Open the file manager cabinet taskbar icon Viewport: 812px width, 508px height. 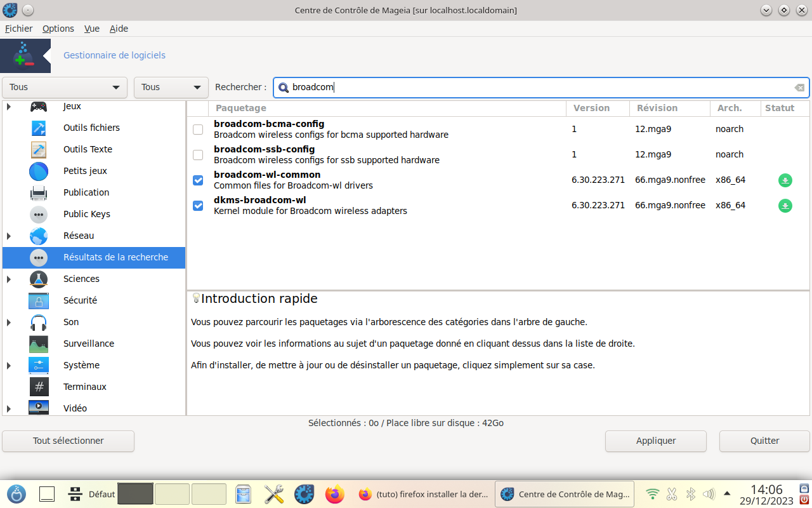tap(244, 494)
